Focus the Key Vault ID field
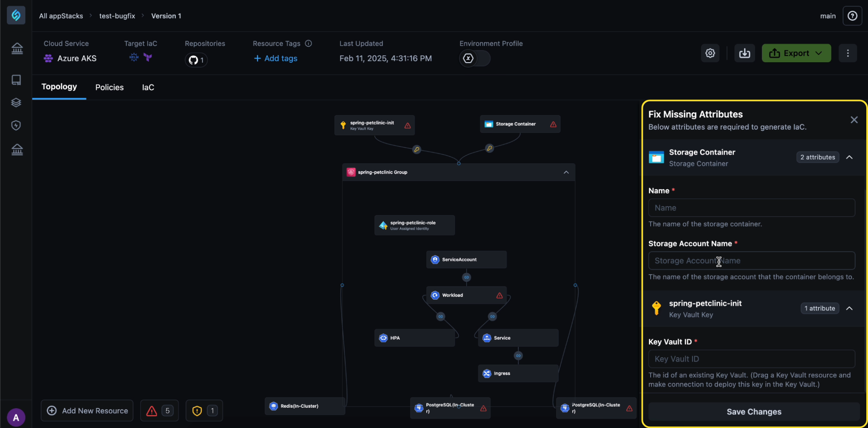The height and width of the screenshot is (428, 868). [751, 359]
